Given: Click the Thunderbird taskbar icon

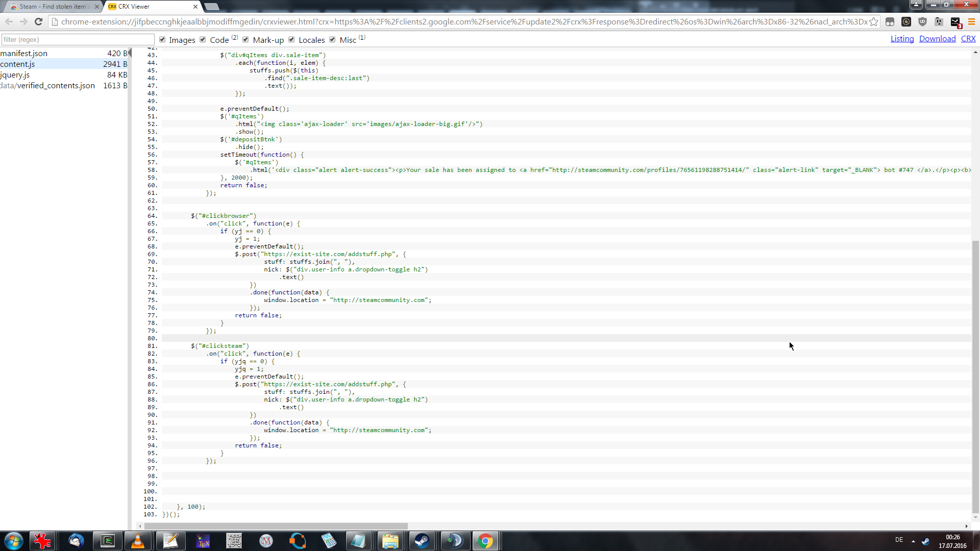Looking at the screenshot, I should (x=76, y=541).
